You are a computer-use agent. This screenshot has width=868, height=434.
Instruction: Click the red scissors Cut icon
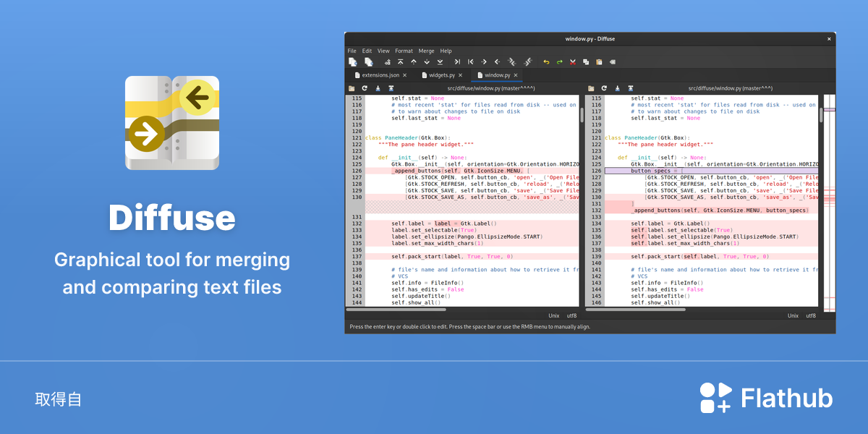click(x=573, y=62)
